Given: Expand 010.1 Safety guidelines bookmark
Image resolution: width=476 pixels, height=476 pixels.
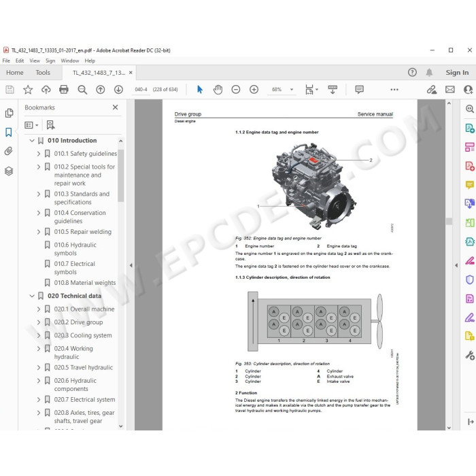Looking at the screenshot, I should (x=39, y=154).
